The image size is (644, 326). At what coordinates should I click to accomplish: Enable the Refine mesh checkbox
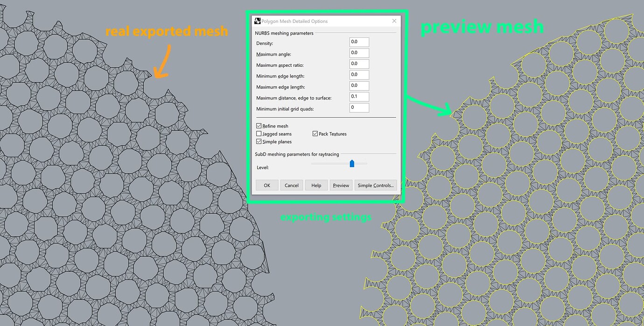coord(259,126)
